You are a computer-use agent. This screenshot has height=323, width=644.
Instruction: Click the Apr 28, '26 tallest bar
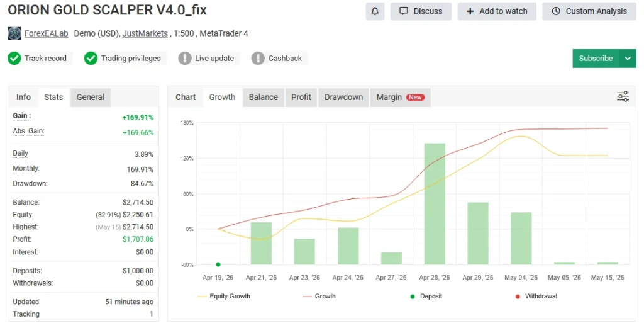click(435, 204)
